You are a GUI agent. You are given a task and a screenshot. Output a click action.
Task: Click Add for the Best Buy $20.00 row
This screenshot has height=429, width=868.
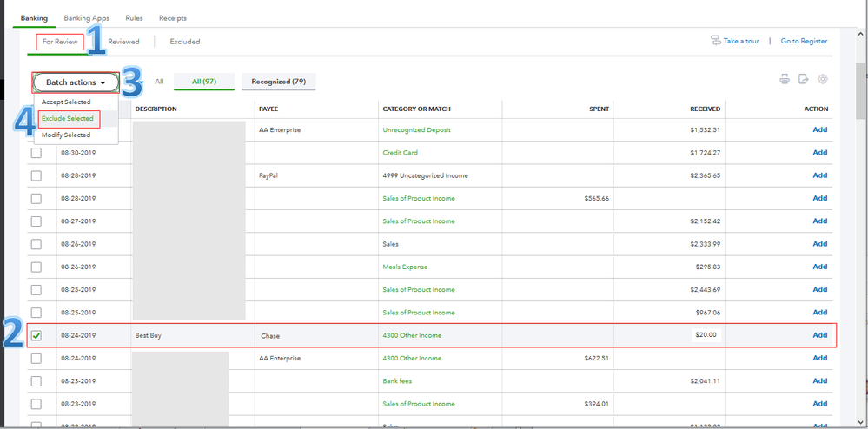tap(820, 335)
